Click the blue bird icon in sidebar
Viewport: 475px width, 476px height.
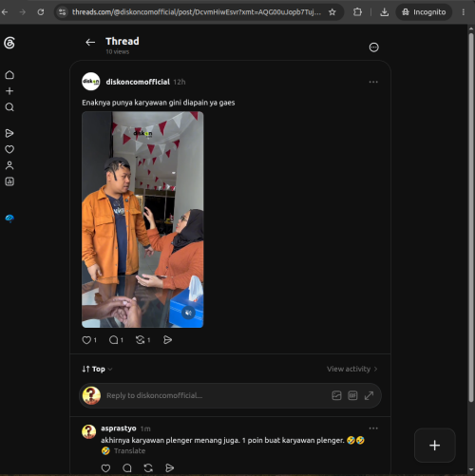(9, 219)
